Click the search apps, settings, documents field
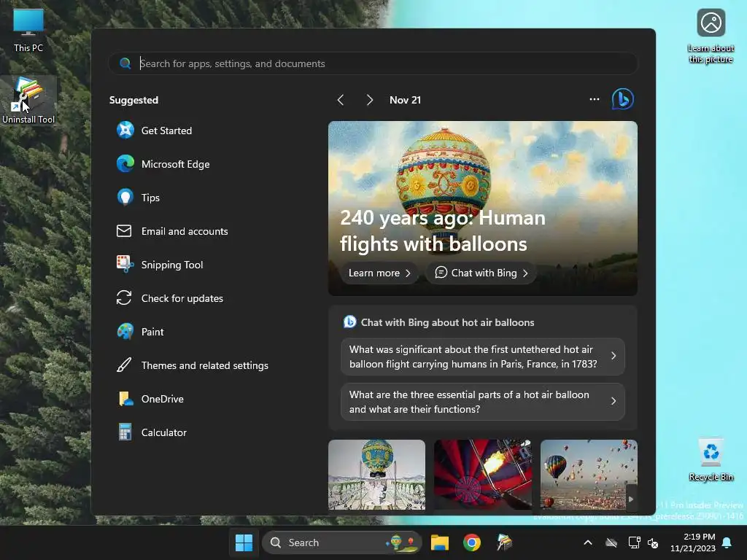This screenshot has height=560, width=747. click(373, 63)
